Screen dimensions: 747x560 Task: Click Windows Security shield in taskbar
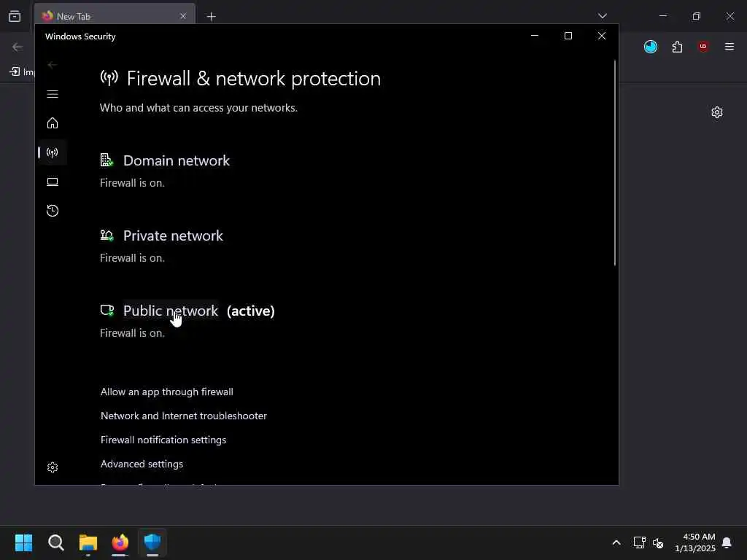(152, 542)
